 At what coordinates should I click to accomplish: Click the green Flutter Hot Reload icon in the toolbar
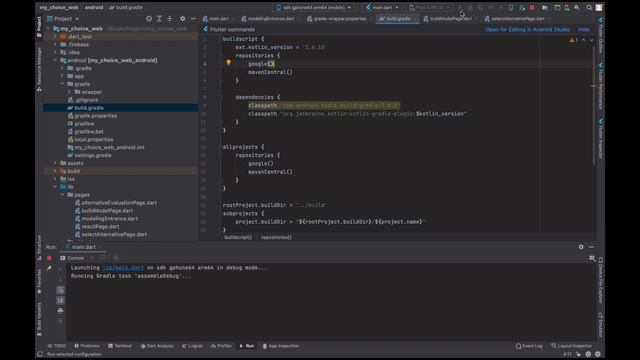[522, 8]
